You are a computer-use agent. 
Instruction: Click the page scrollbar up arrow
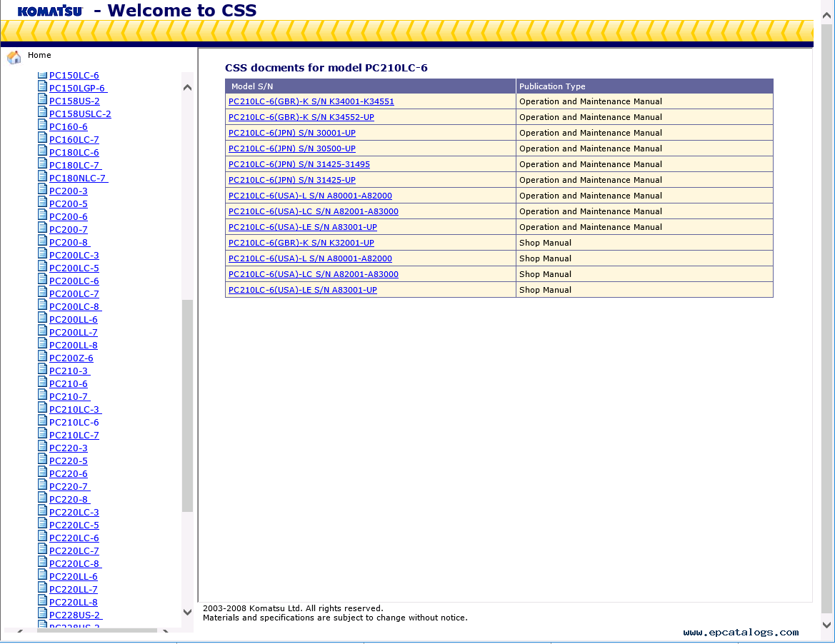[826, 16]
